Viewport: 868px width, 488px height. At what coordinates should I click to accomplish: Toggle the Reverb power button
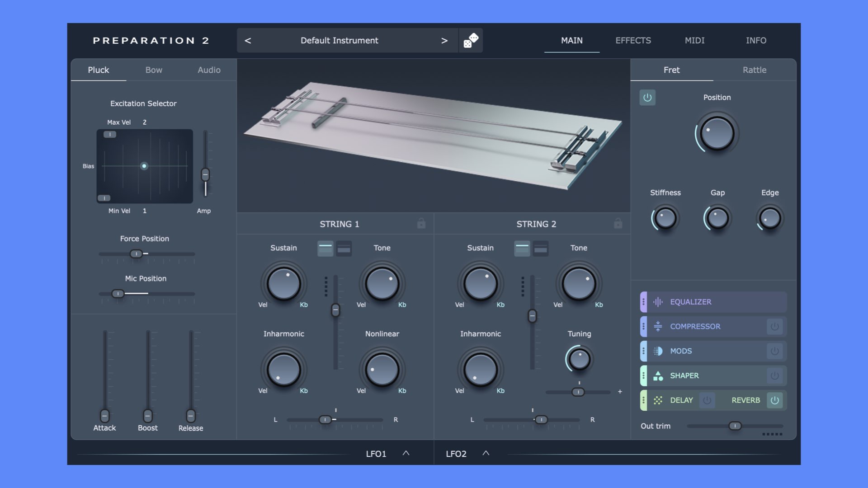(x=774, y=400)
